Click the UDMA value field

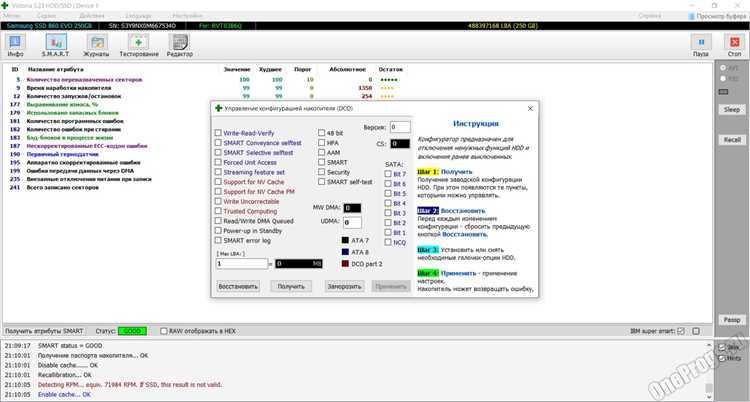point(353,223)
